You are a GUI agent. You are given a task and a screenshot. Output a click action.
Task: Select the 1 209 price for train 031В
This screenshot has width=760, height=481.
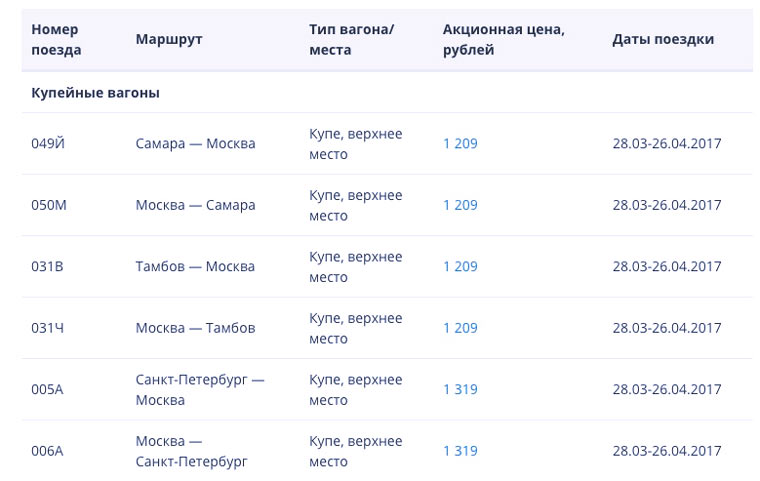pyautogui.click(x=460, y=267)
